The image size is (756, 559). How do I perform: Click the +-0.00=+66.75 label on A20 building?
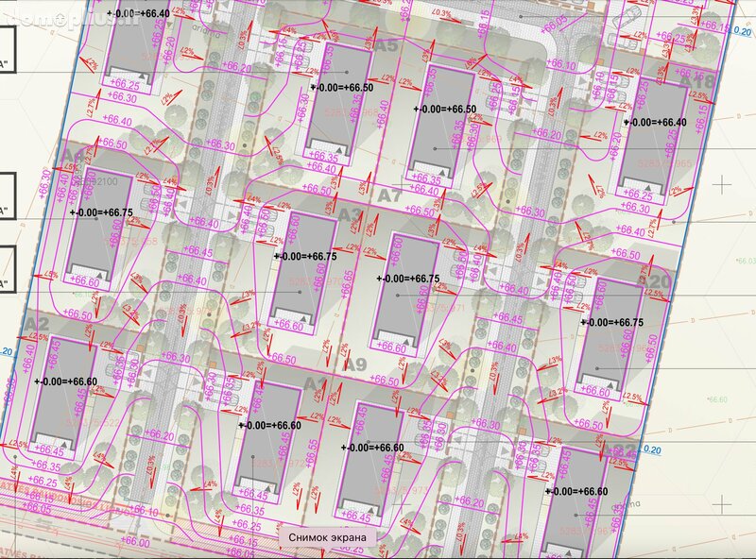612,322
